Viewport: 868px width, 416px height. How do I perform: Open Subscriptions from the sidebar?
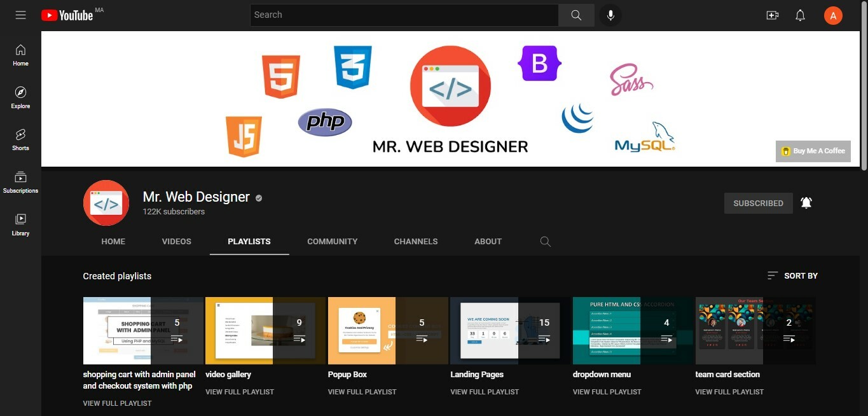tap(20, 182)
